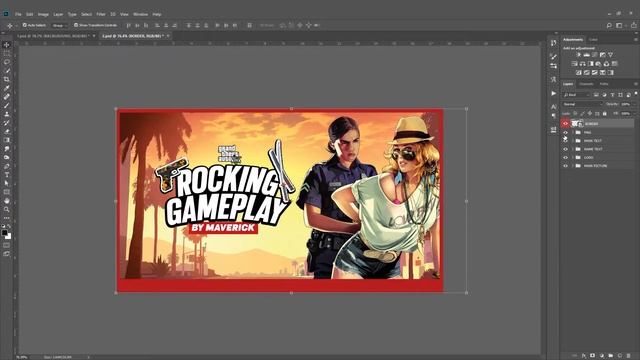
Task: Click the background color swatch
Action: tap(9, 236)
